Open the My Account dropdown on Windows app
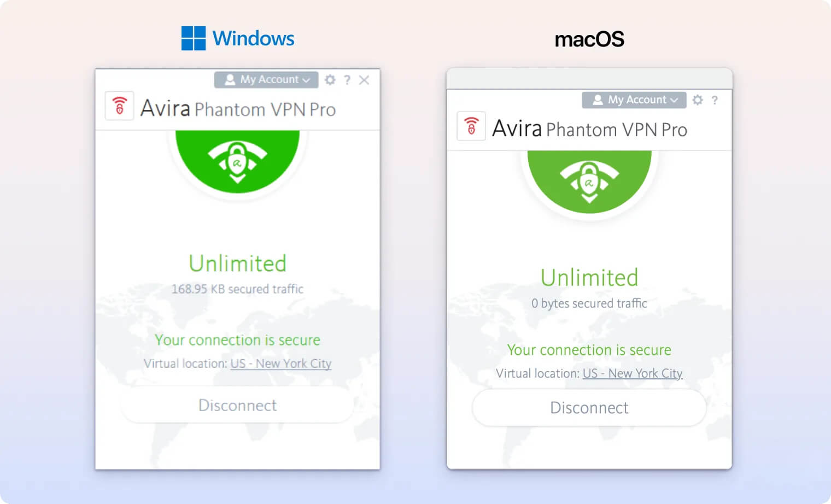 coord(266,80)
